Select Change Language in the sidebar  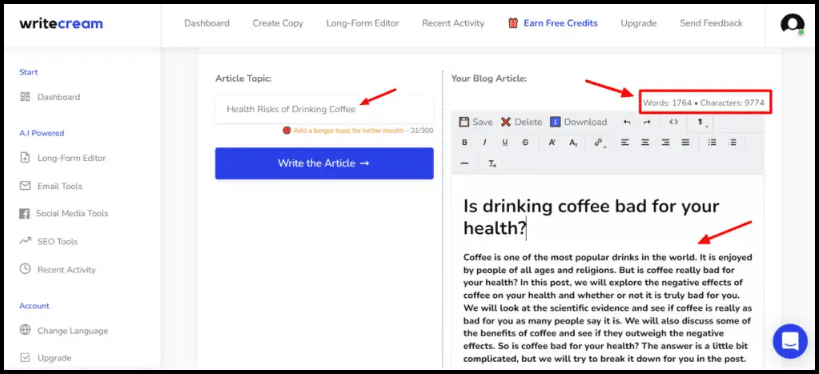tap(64, 331)
